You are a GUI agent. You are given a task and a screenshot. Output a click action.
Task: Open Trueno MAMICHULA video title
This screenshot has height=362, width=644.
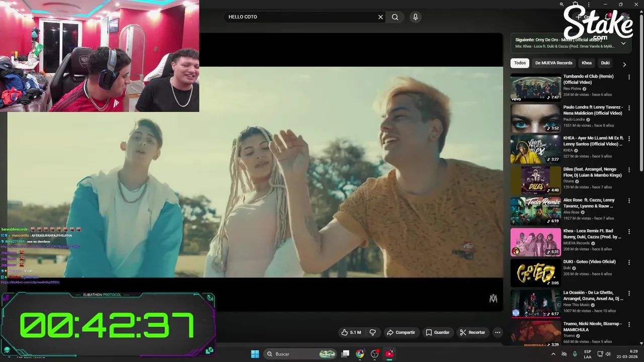tap(593, 327)
